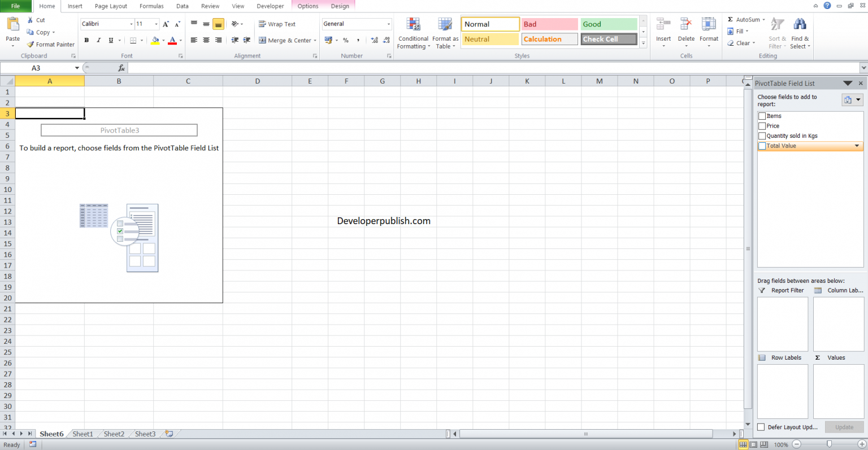Switch to the Sheet2 worksheet tab
Viewport: 868px width, 450px height.
click(x=113, y=434)
